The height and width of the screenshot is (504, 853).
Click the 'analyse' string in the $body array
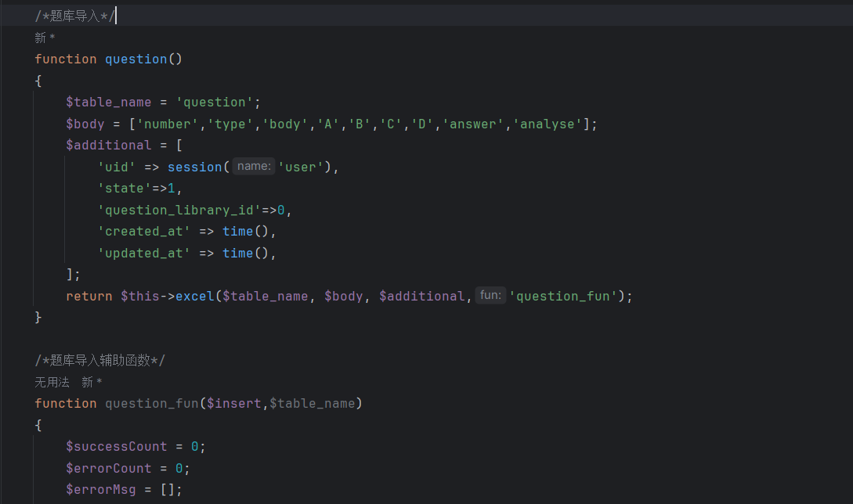pos(551,124)
